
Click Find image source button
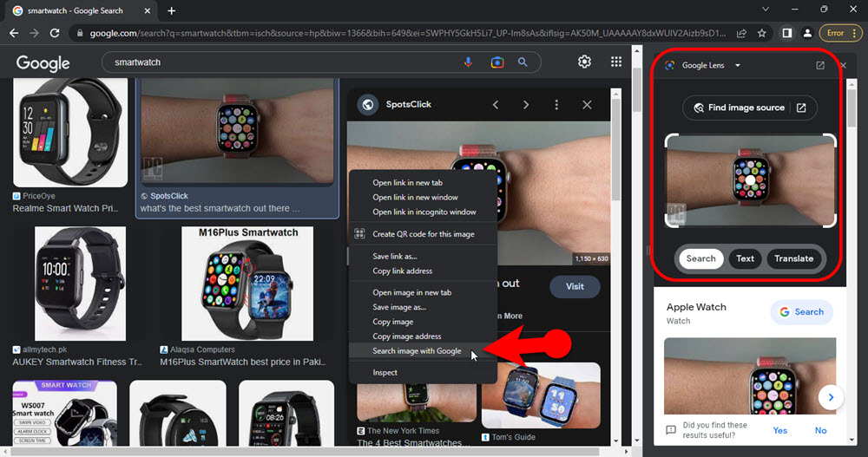pyautogui.click(x=750, y=108)
